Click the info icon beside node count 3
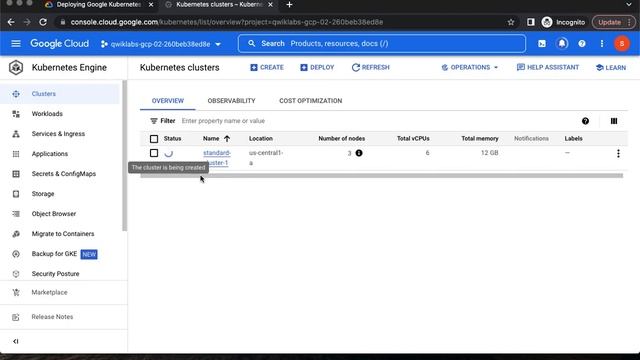The height and width of the screenshot is (360, 640). click(359, 153)
